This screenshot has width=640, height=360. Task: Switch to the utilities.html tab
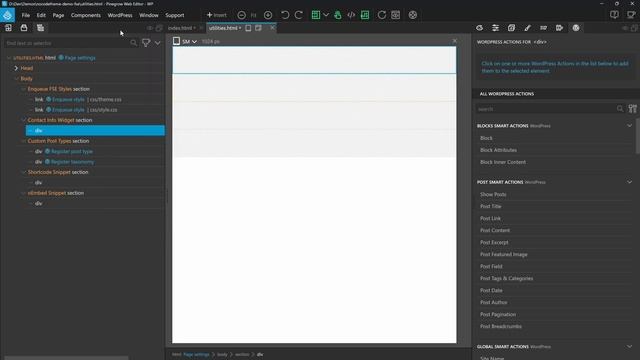coord(223,28)
